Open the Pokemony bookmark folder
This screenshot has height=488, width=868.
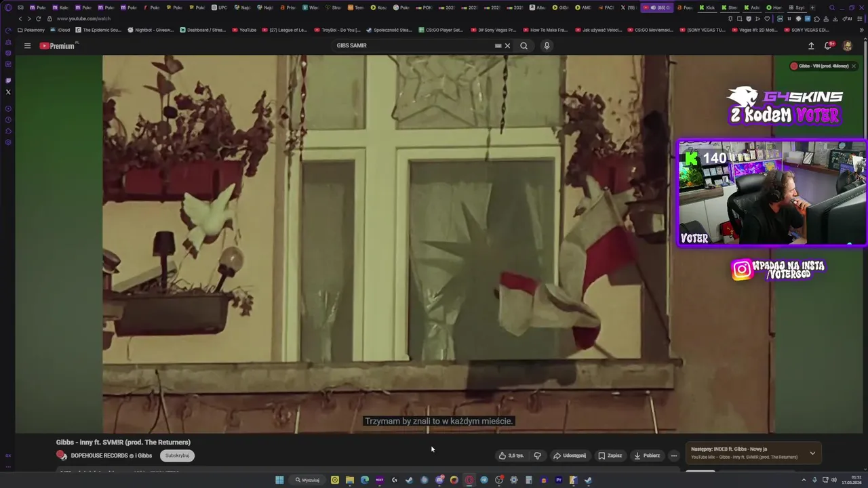(x=31, y=30)
